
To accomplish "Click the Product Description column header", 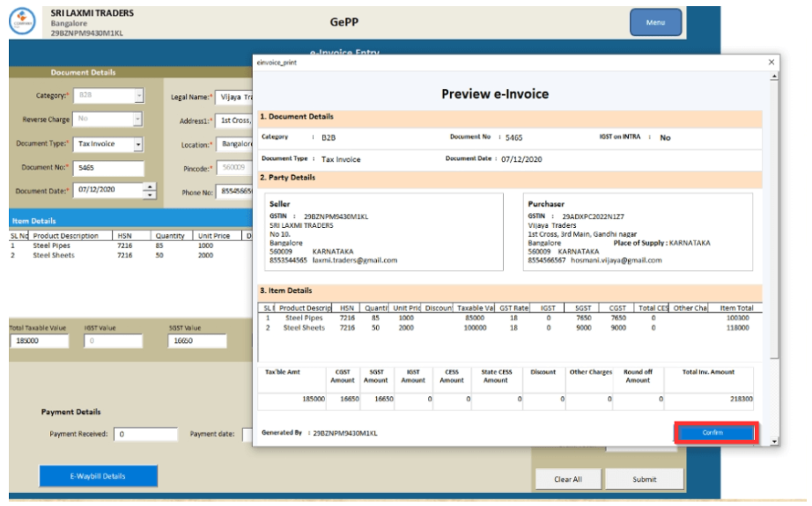I will (x=70, y=236).
